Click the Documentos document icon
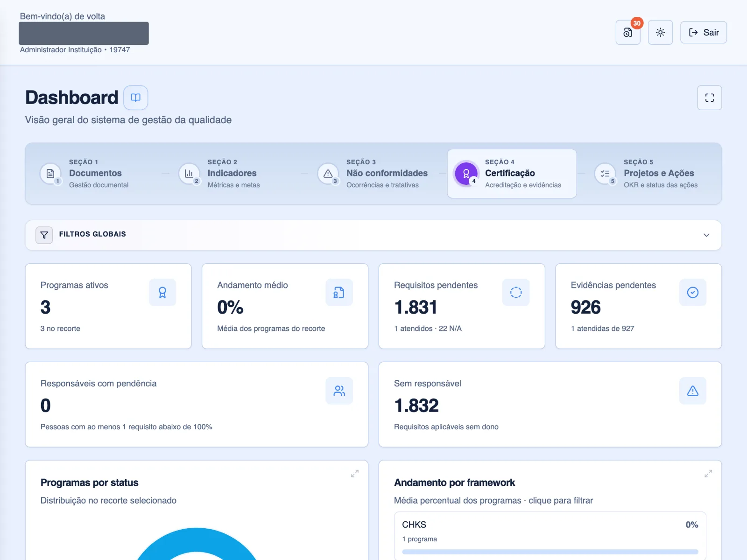 pyautogui.click(x=50, y=174)
